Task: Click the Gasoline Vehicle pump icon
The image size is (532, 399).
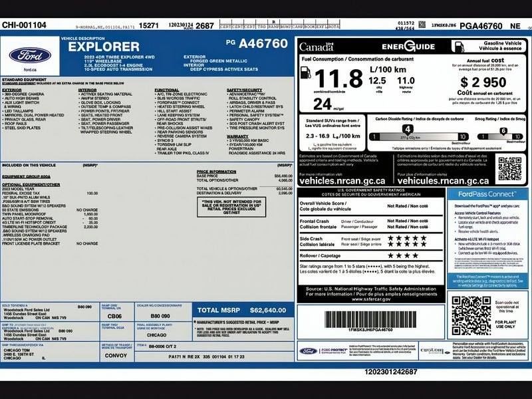Action: pos(460,47)
